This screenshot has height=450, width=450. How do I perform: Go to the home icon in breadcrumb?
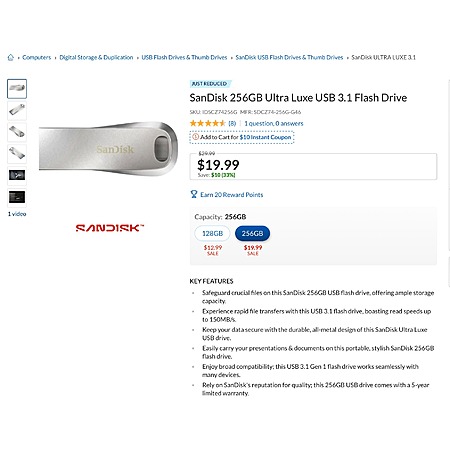(11, 57)
